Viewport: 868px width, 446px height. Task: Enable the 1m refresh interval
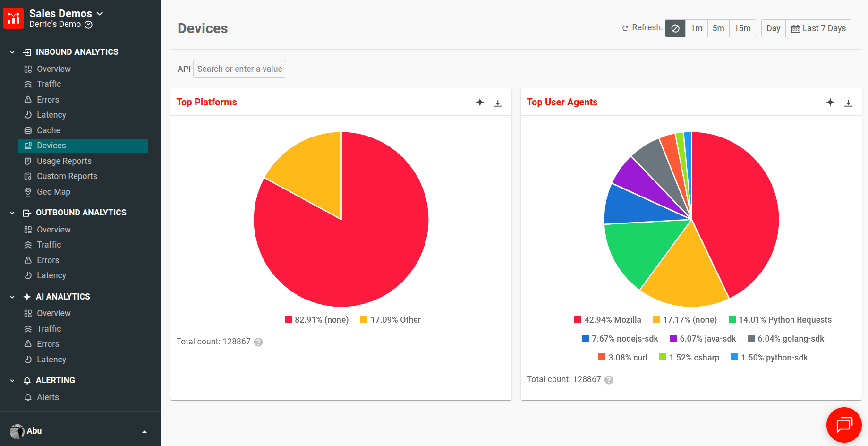pos(696,28)
